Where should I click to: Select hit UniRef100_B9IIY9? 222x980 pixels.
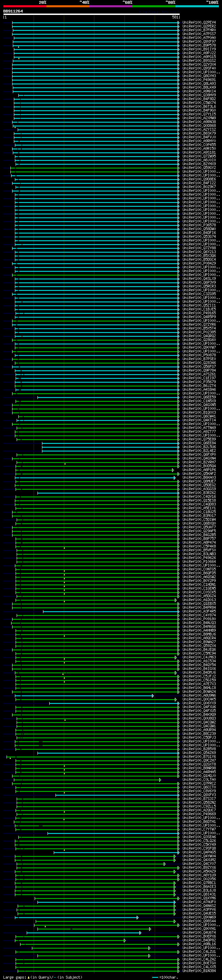tap(199, 49)
